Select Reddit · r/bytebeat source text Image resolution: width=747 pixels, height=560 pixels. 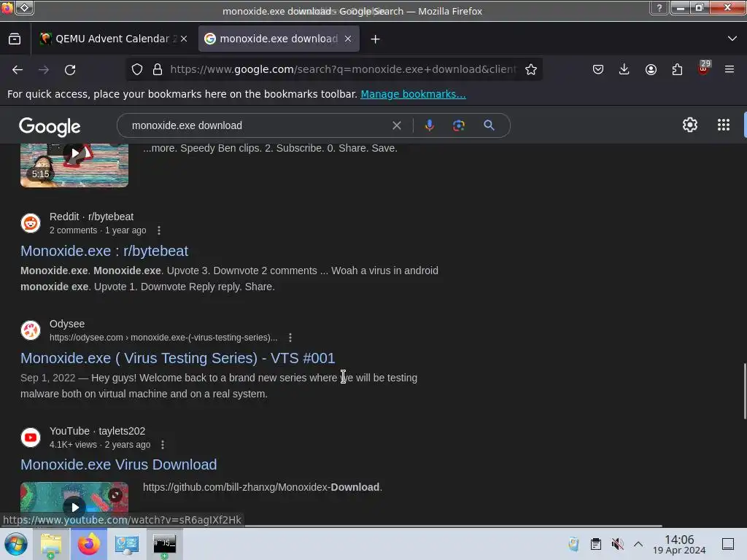(91, 217)
